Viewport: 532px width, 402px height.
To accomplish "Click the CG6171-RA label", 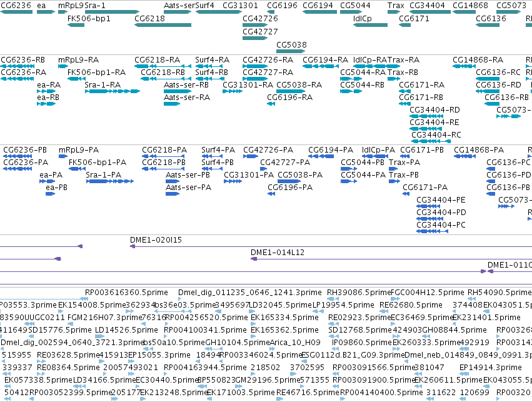I will click(x=422, y=85).
